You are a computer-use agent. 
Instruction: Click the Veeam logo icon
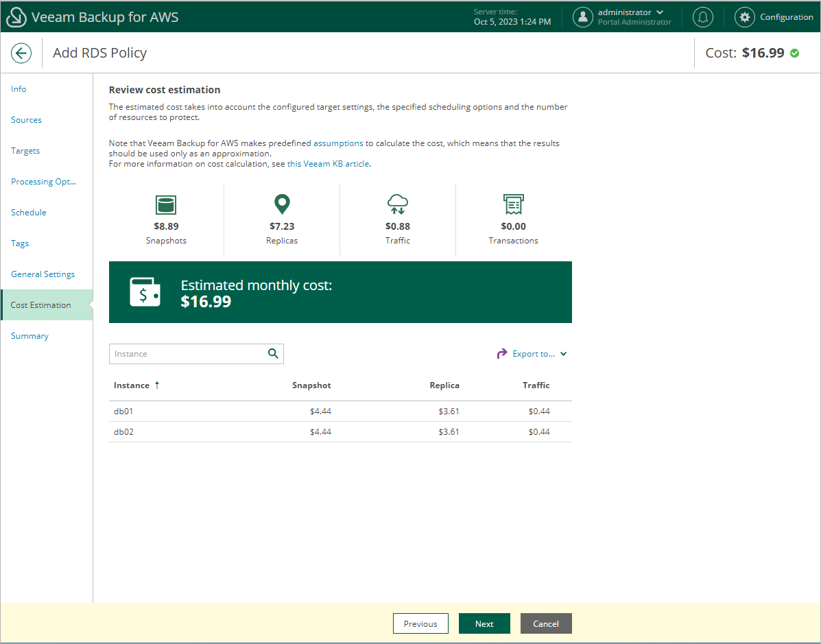[x=16, y=16]
